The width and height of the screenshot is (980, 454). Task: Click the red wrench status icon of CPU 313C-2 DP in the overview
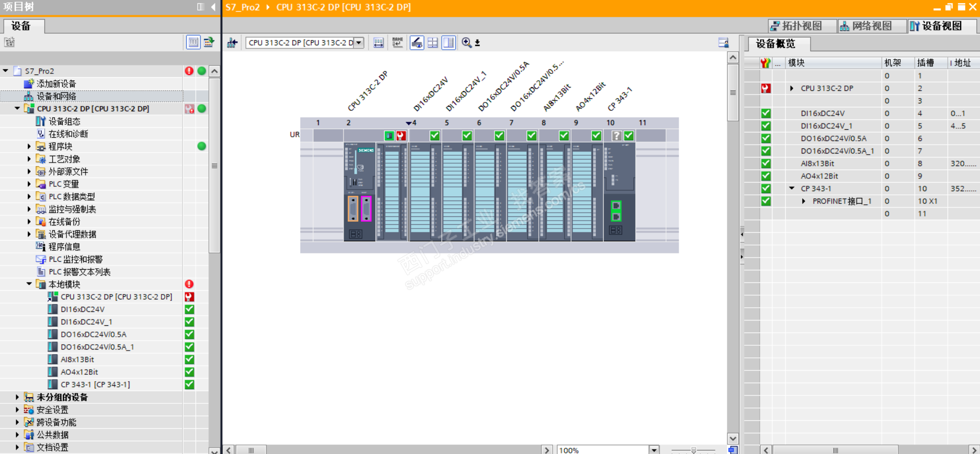click(766, 88)
